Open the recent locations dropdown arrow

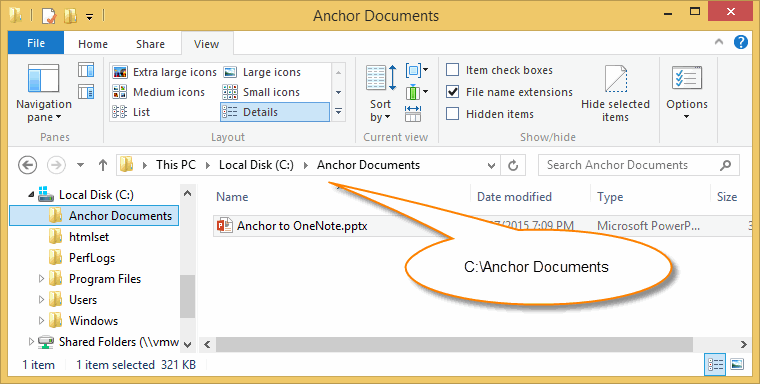tap(80, 166)
